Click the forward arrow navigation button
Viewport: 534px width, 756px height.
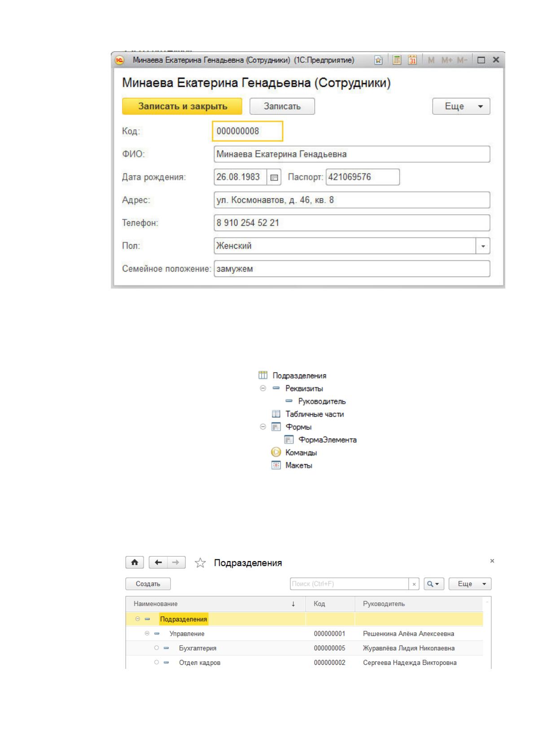[176, 563]
